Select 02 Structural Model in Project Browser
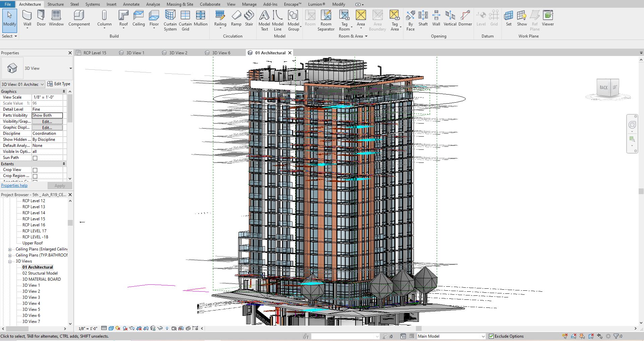This screenshot has width=644, height=341. coord(40,273)
